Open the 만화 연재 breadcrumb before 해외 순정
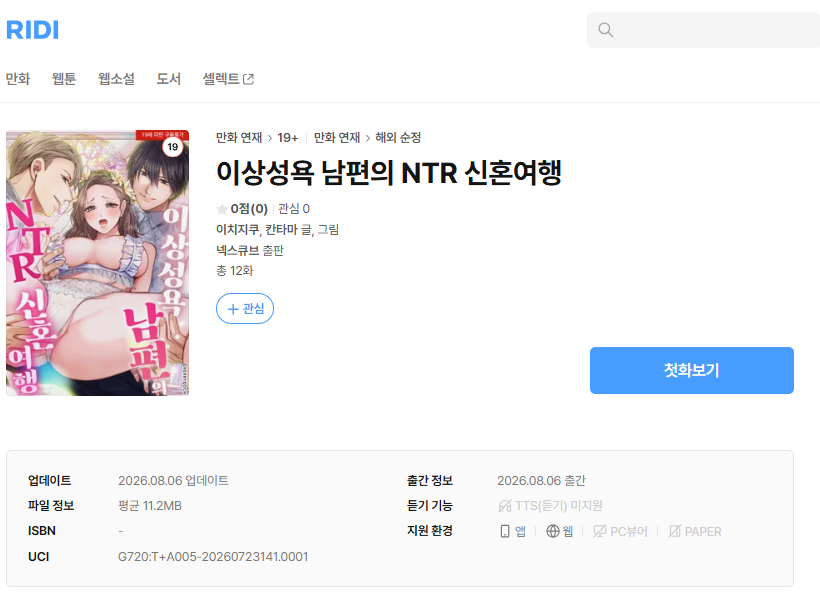 click(337, 138)
